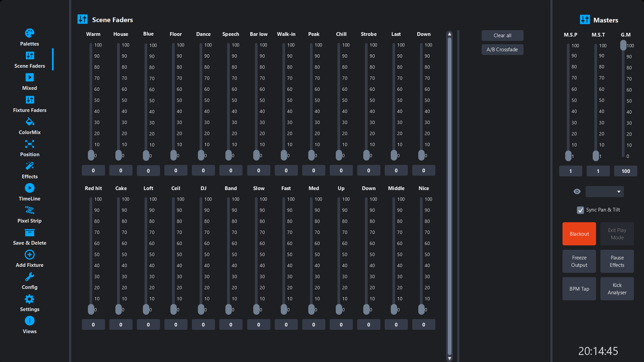Open the Fixture Faders icon
Screen dimensions: 644x362
(30, 100)
